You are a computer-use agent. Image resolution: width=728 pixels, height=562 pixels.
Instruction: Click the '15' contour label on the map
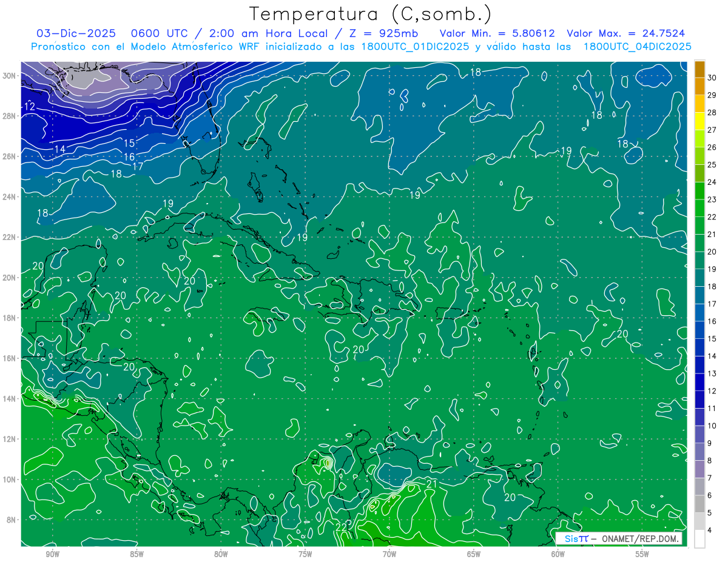(x=129, y=144)
